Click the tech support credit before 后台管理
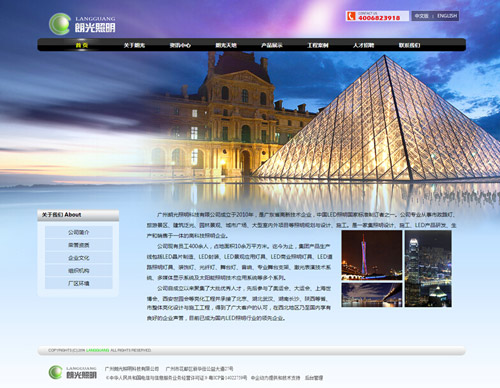The width and height of the screenshot is (500, 388). click(x=275, y=378)
